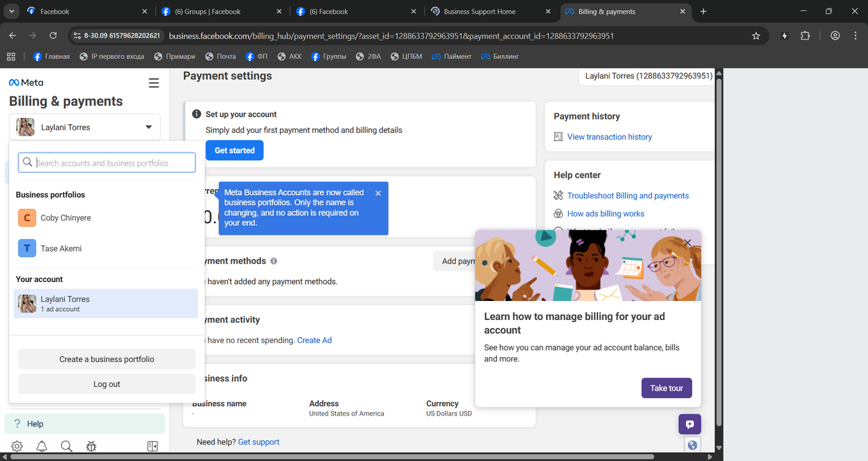
Task: Open How ads billing works link
Action: (606, 214)
